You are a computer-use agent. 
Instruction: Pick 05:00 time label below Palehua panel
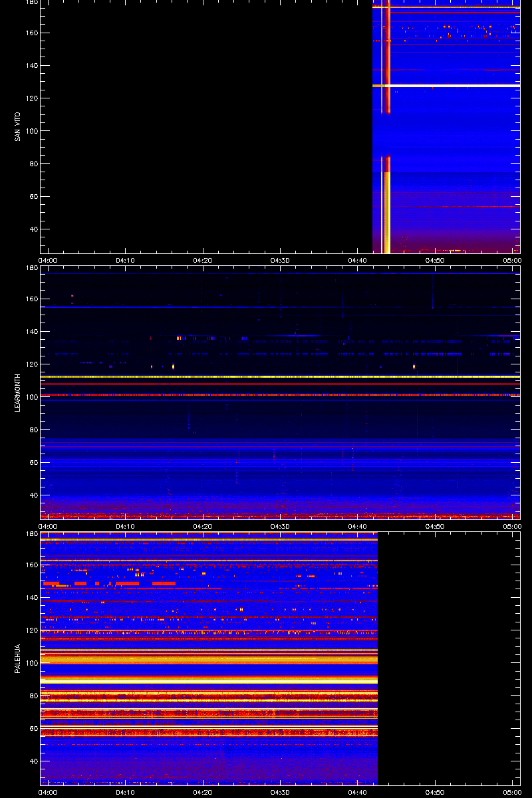coord(511,793)
